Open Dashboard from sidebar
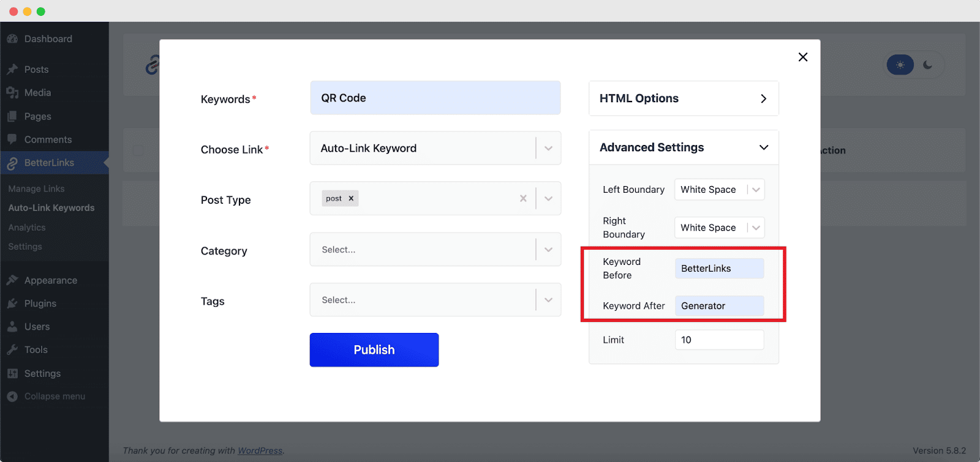The width and height of the screenshot is (980, 462). (x=48, y=39)
